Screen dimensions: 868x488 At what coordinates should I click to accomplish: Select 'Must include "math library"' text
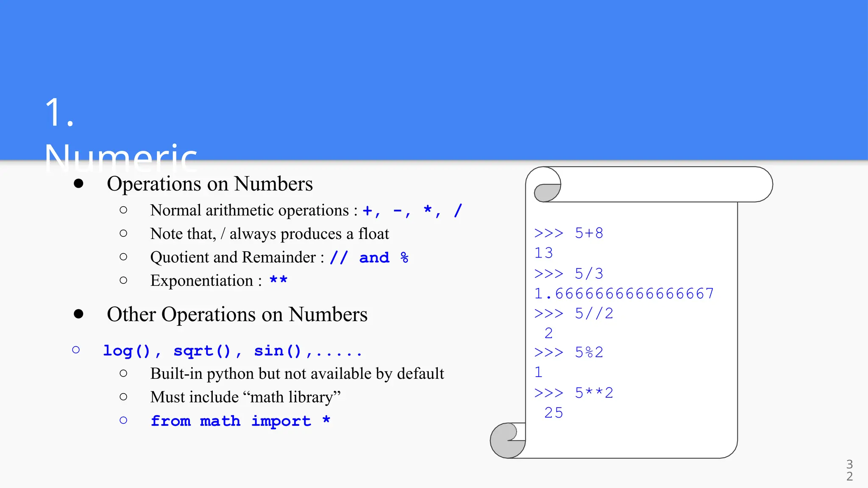(x=245, y=397)
